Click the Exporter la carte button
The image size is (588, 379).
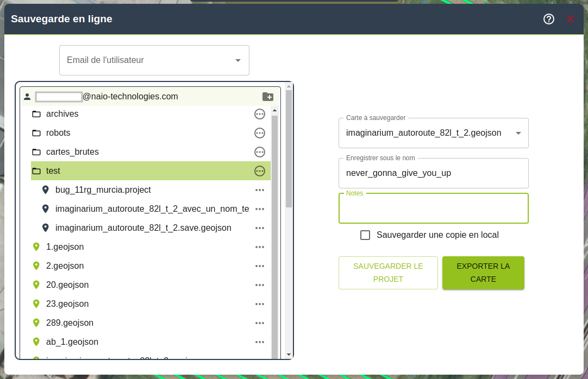click(x=483, y=273)
